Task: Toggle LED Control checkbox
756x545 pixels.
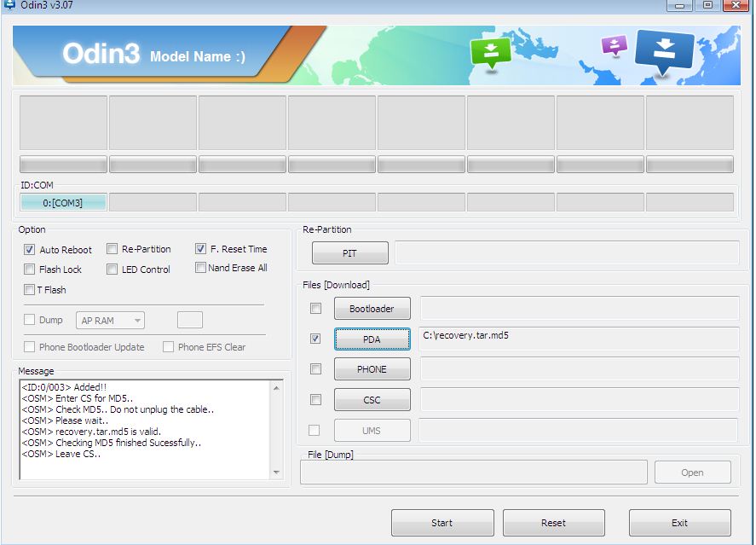Action: click(x=112, y=270)
